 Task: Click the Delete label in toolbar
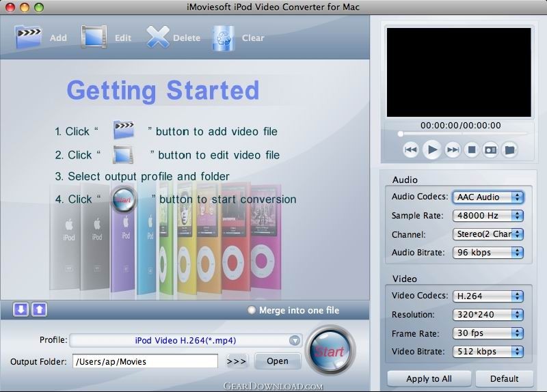tap(187, 38)
